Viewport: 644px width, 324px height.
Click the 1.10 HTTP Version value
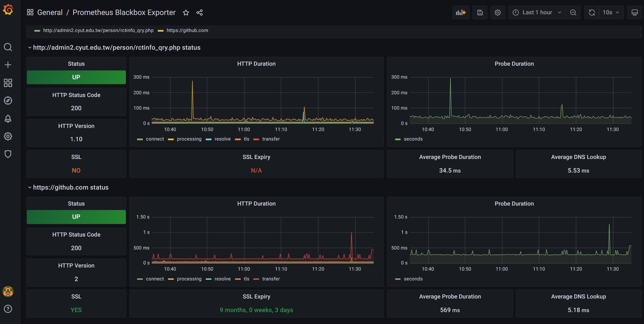[76, 139]
